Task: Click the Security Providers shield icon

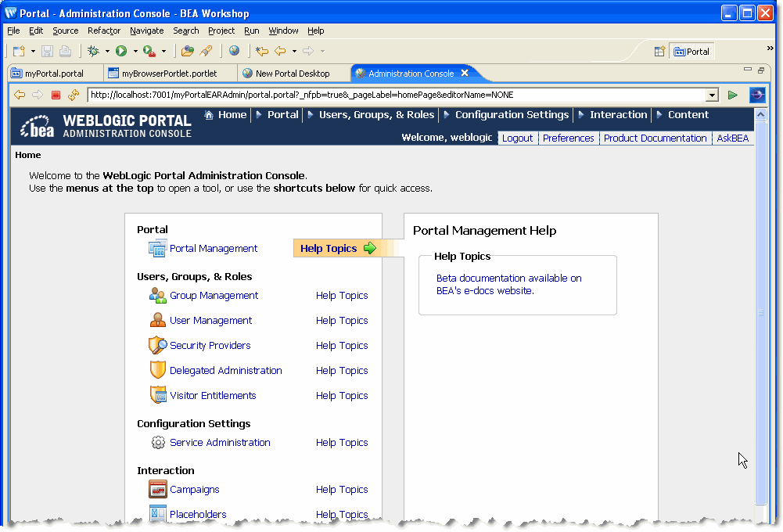Action: (x=157, y=345)
